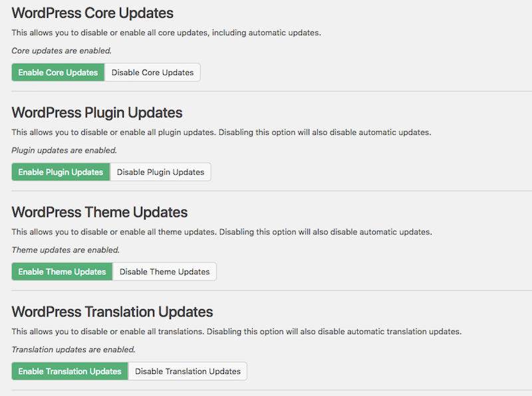532x396 pixels.
Task: Click 'Theme updates are enabled.' status text
Action: coord(65,250)
